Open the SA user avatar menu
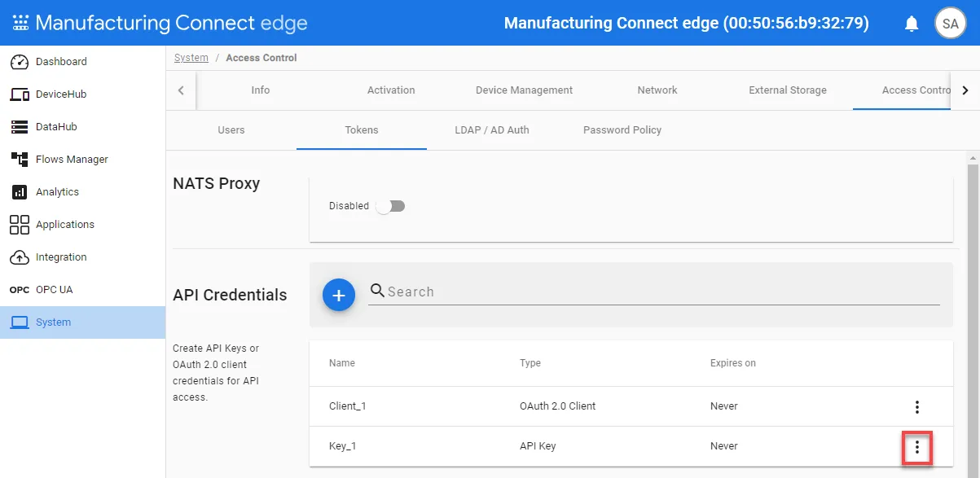 pyautogui.click(x=950, y=23)
